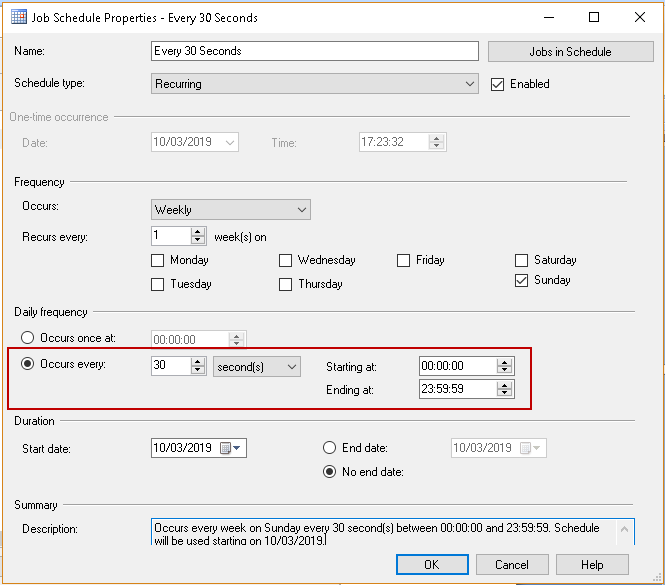This screenshot has height=585, width=665.
Task: Open the Schedule type dropdown
Action: click(x=470, y=84)
